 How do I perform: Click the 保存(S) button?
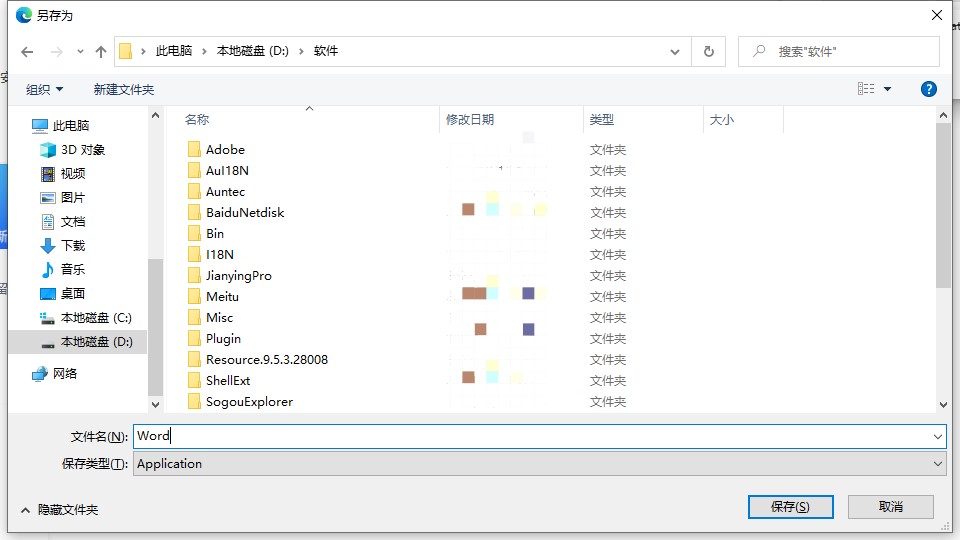789,506
